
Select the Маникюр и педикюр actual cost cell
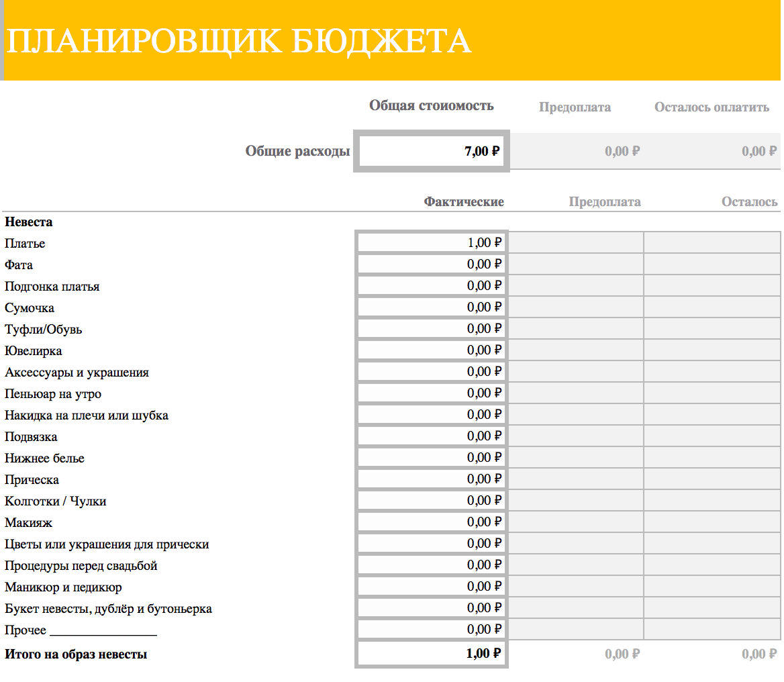click(431, 587)
